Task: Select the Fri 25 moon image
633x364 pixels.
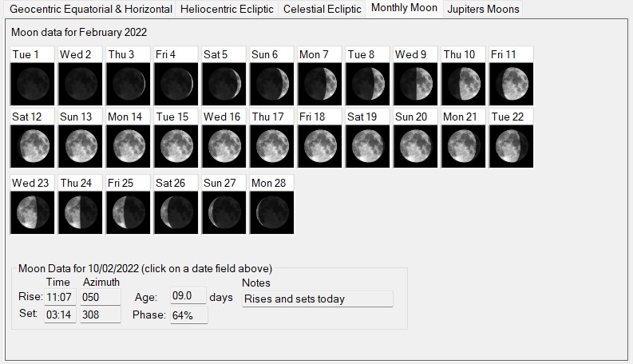Action: click(x=129, y=212)
